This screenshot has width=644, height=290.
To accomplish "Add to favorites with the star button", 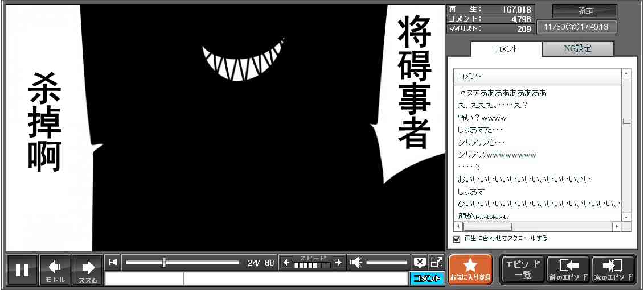I will pos(470,270).
